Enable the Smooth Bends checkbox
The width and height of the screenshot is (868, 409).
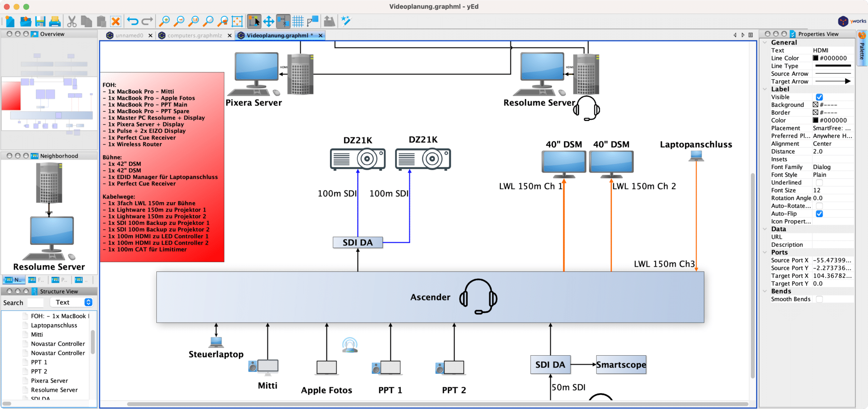pyautogui.click(x=819, y=299)
